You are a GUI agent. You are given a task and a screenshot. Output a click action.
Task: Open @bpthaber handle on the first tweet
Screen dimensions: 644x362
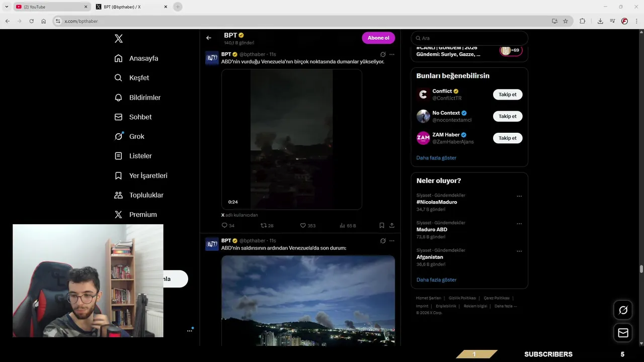[x=252, y=54]
